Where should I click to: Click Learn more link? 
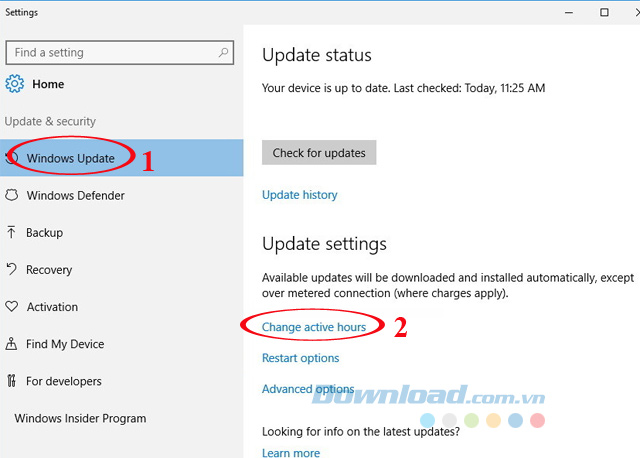pyautogui.click(x=291, y=452)
